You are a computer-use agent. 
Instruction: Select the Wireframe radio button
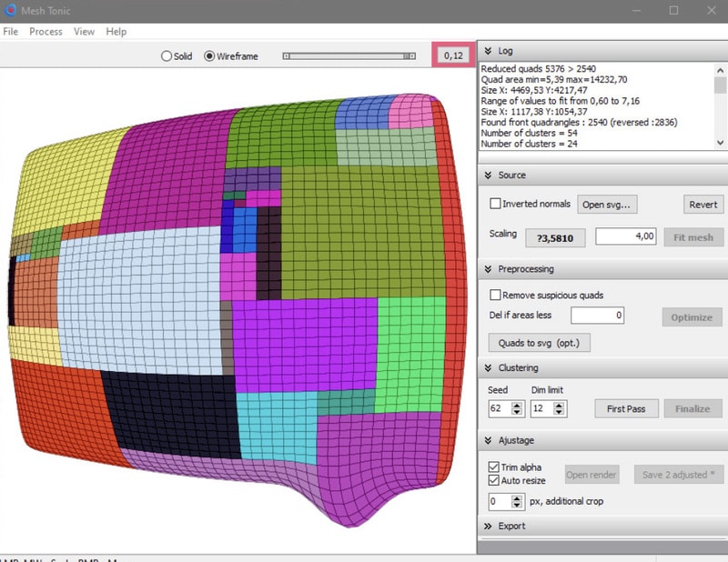coord(210,56)
